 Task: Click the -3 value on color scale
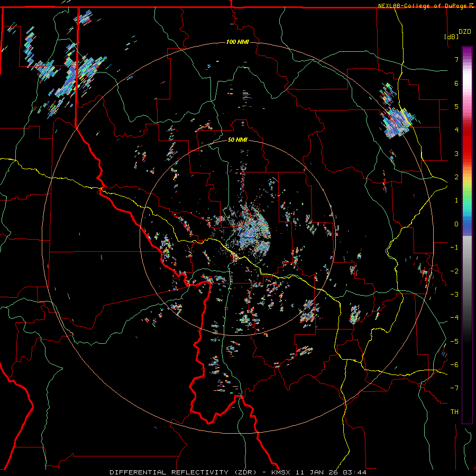tap(454, 295)
